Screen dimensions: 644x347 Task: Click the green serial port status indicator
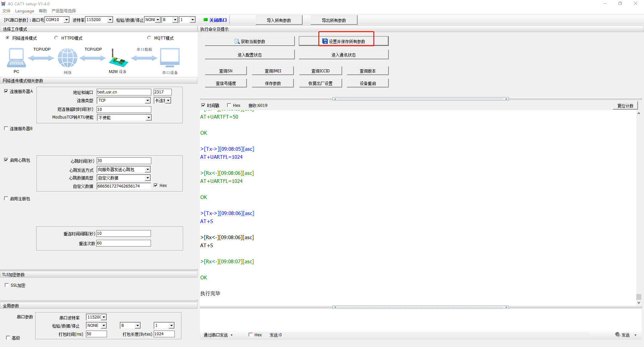click(206, 20)
